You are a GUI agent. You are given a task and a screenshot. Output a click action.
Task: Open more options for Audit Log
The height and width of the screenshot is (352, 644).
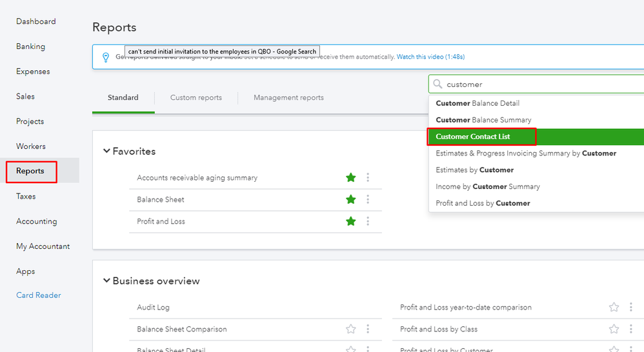pyautogui.click(x=368, y=308)
